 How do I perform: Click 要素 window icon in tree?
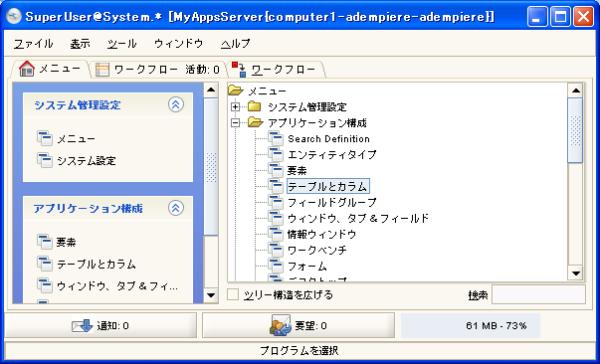click(x=276, y=170)
